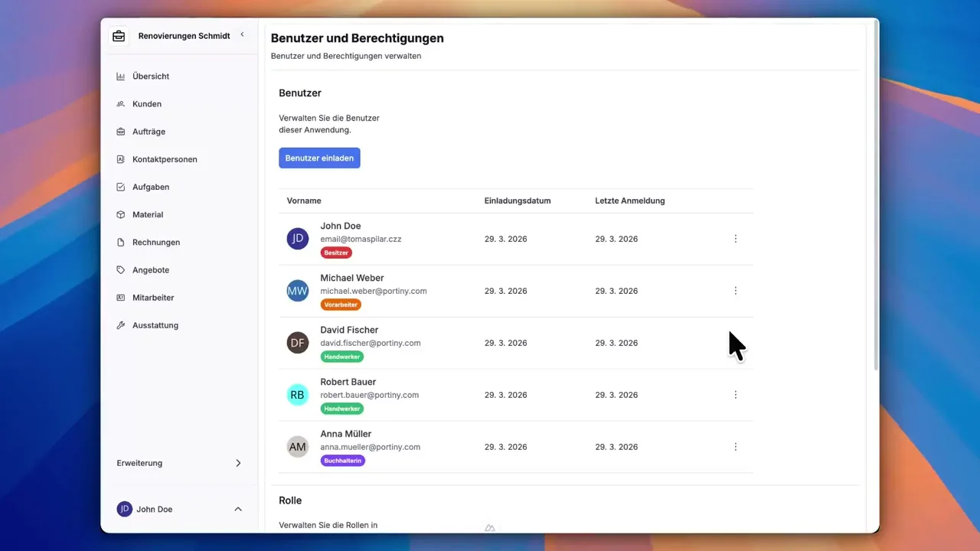
Task: Click the Benutzer einladen button
Action: click(x=319, y=158)
